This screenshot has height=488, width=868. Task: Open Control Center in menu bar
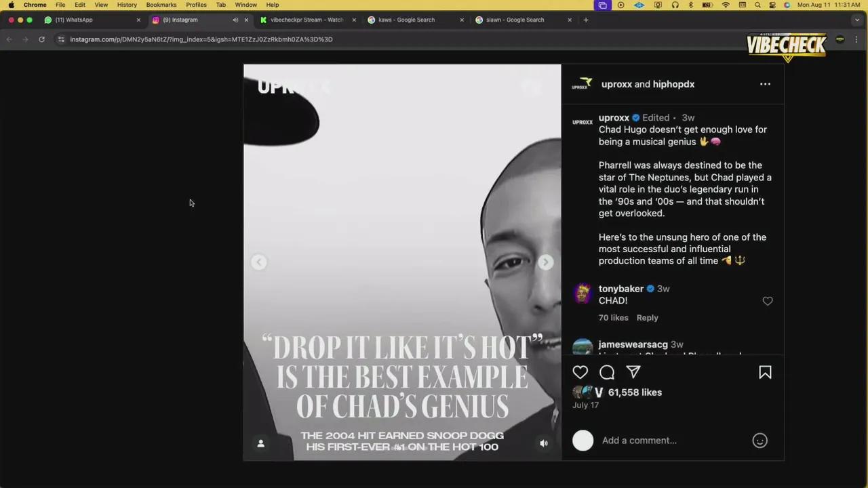pyautogui.click(x=772, y=5)
